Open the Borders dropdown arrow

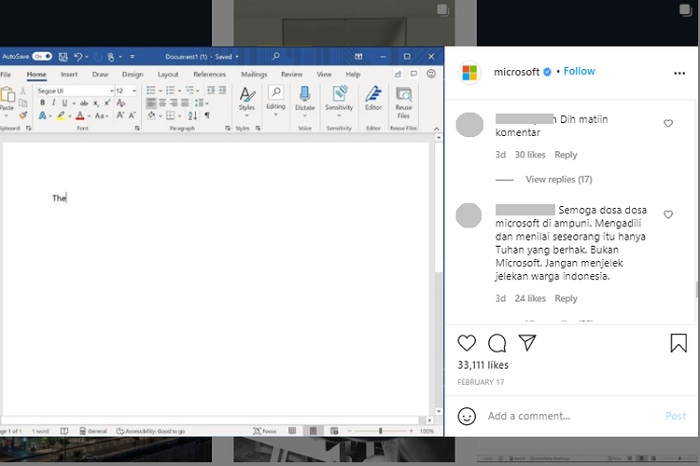[x=179, y=116]
